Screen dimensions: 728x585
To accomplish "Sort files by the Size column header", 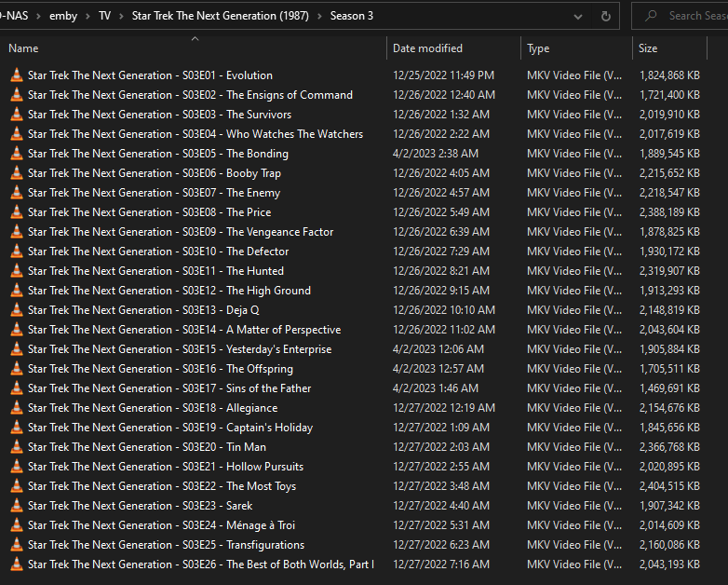I will click(x=648, y=48).
